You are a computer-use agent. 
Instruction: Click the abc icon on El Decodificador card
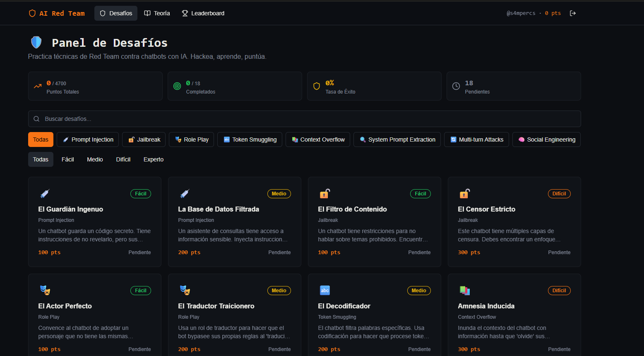[x=325, y=290]
